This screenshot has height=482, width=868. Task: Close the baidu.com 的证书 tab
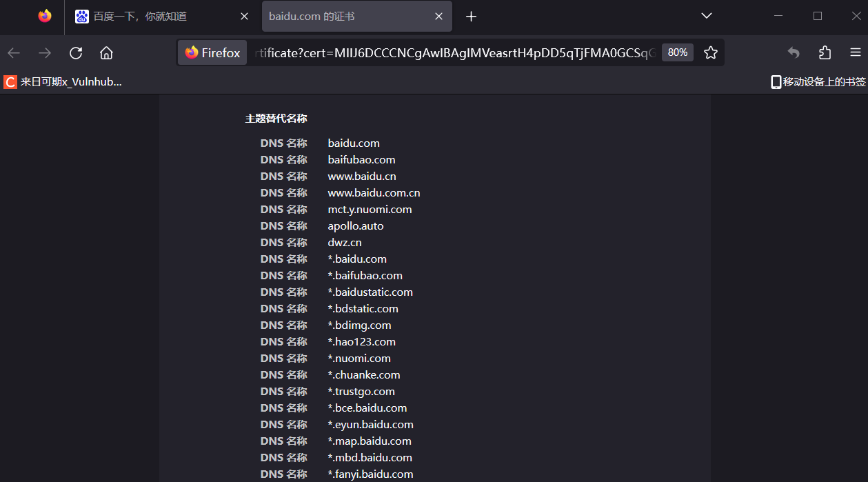coord(438,17)
